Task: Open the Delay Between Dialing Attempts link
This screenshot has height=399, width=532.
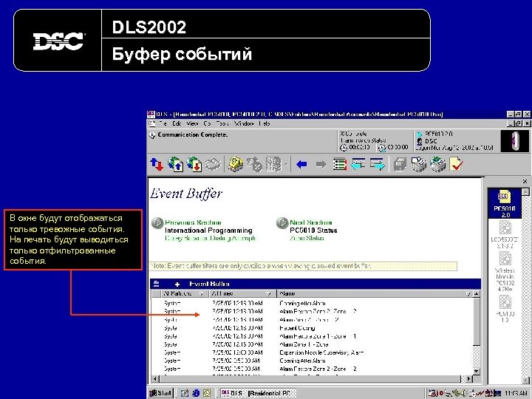Action: point(210,238)
